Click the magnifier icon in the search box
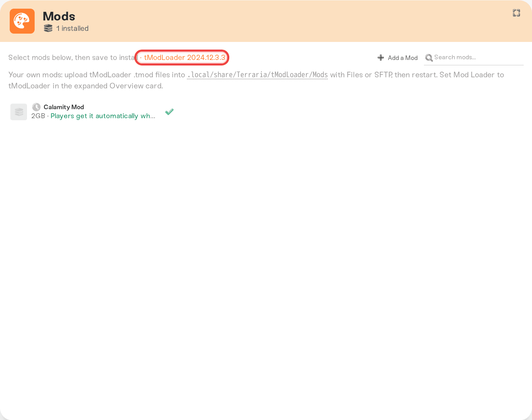 [429, 58]
